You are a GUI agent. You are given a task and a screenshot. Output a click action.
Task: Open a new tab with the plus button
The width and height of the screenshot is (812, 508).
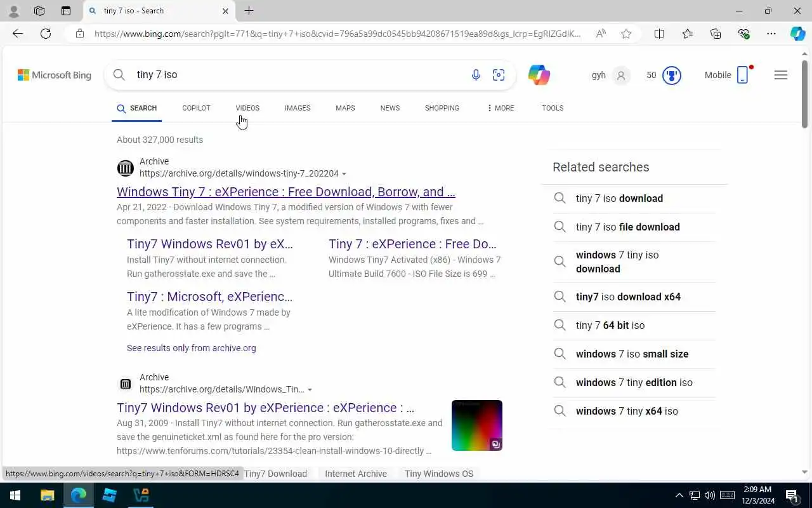point(249,11)
